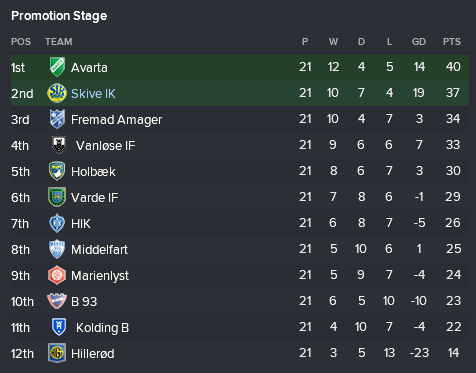The height and width of the screenshot is (373, 476).
Task: Select the 12th place Hillerød row
Action: [240, 353]
